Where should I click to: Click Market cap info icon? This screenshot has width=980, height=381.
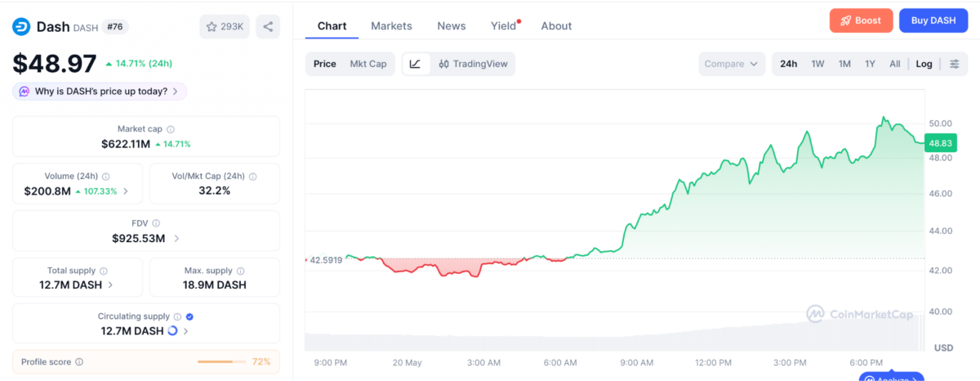pos(171,129)
